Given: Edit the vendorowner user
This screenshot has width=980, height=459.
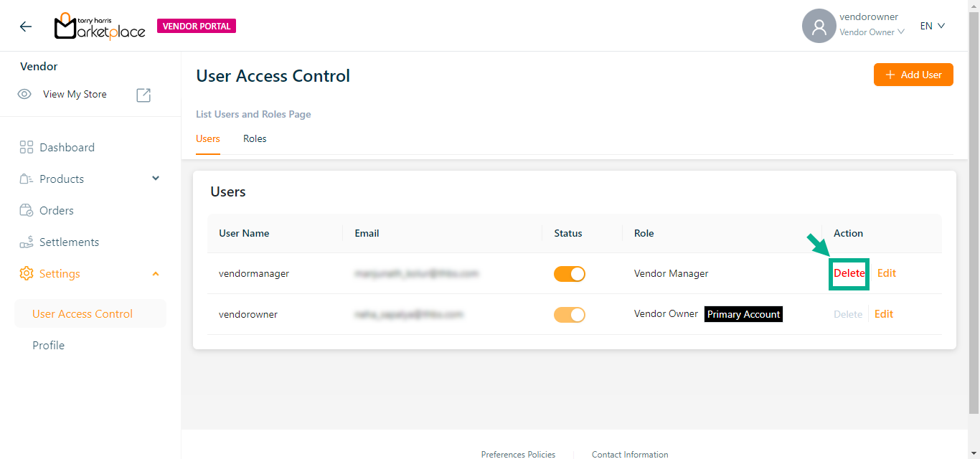Looking at the screenshot, I should point(883,314).
